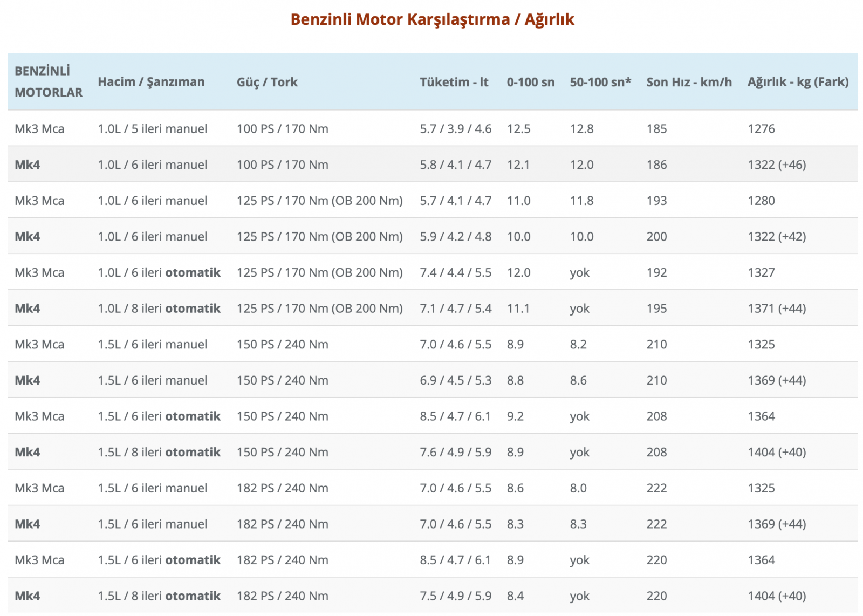Click consumption '5.9 / 4.2 / 4.8'
Screen dimensions: 863x616
pos(455,237)
